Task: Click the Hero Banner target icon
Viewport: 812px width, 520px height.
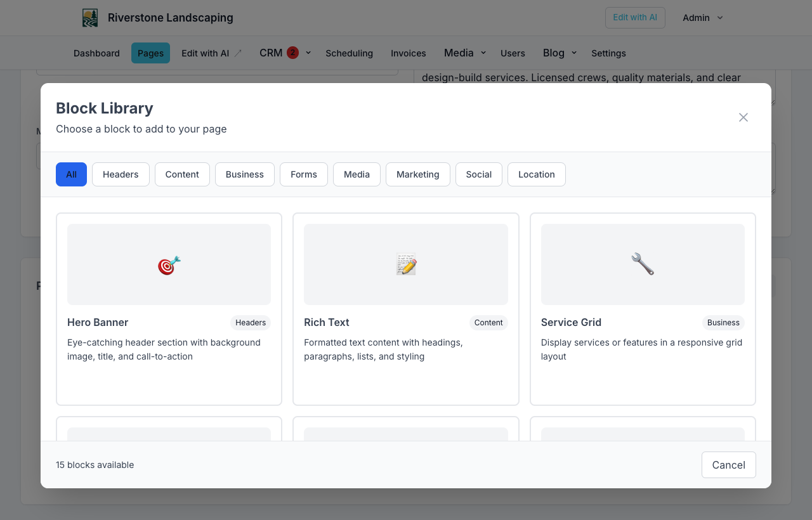Action: click(169, 264)
